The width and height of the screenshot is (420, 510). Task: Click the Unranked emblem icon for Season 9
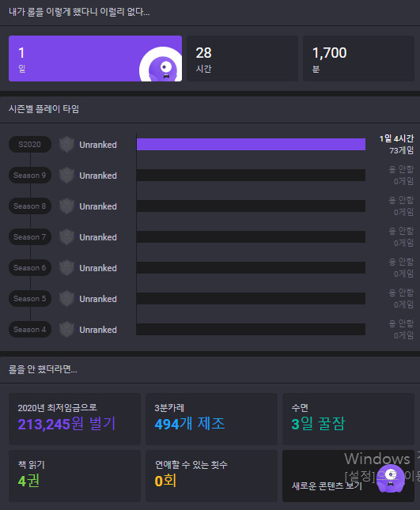[66, 176]
